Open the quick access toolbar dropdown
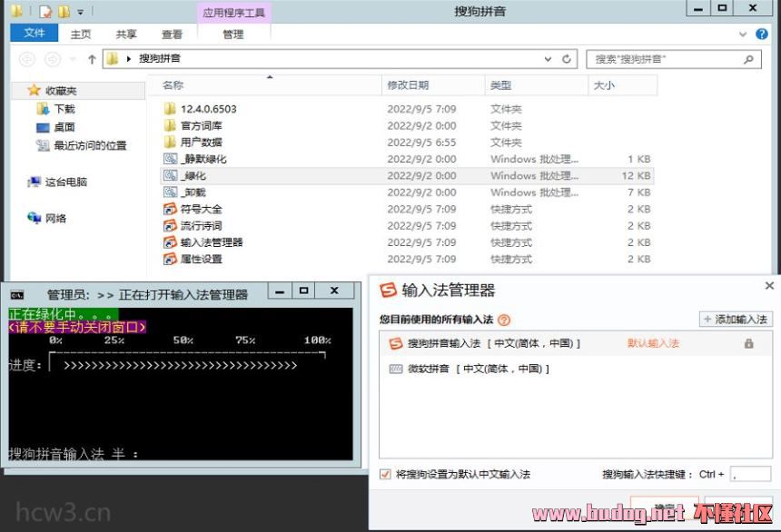The image size is (781, 532). (81, 12)
